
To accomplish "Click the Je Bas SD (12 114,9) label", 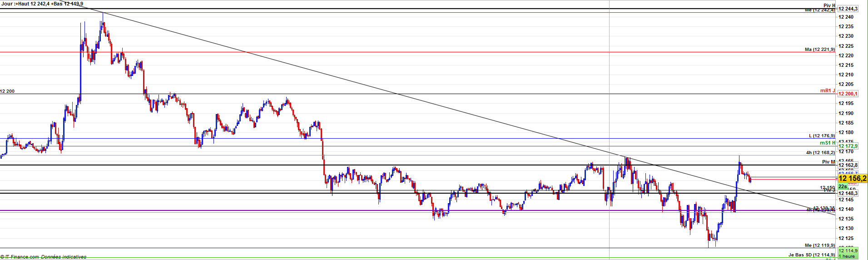I will pos(811,255).
